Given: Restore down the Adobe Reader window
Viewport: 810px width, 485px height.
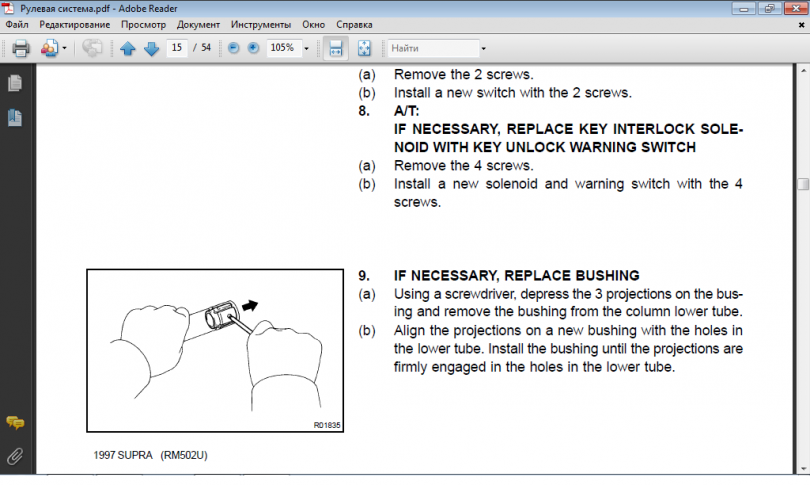Looking at the screenshot, I should click(x=769, y=8).
